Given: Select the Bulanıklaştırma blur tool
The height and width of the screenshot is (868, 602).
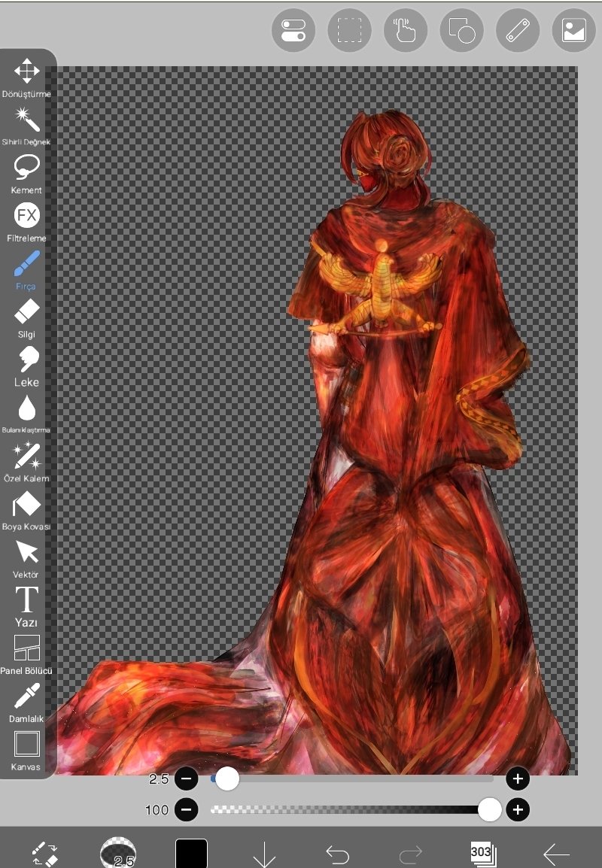Looking at the screenshot, I should [26, 414].
